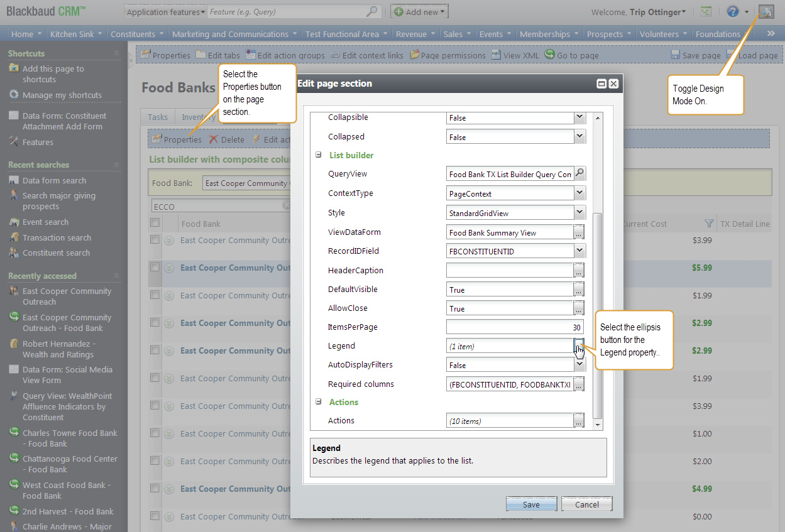Click the Save button in the dialog
Image resolution: width=785 pixels, height=532 pixels.
[531, 504]
